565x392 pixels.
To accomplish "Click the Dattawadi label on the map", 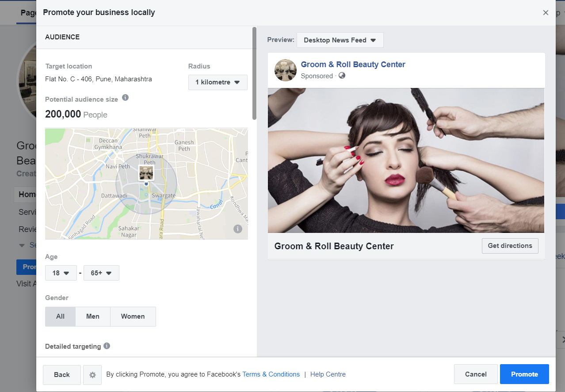I will pyautogui.click(x=114, y=195).
